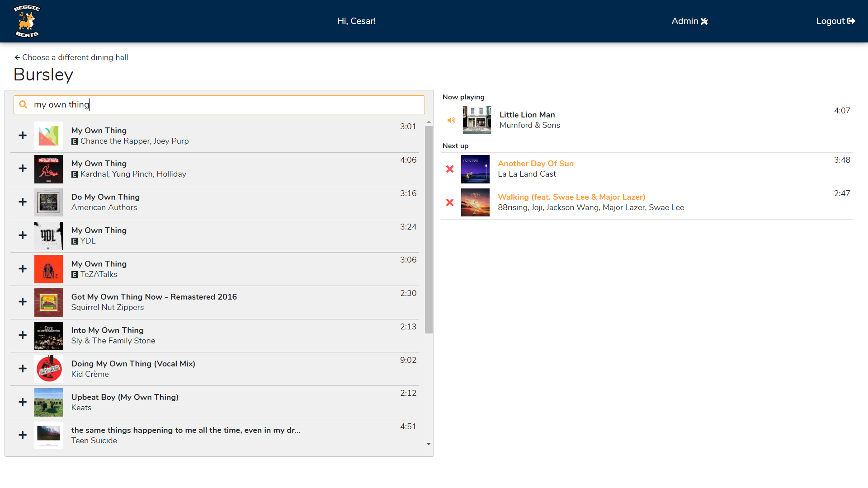This screenshot has width=868, height=488.
Task: Add Doing My Own Thing (Vocal Mix)
Action: pyautogui.click(x=23, y=369)
